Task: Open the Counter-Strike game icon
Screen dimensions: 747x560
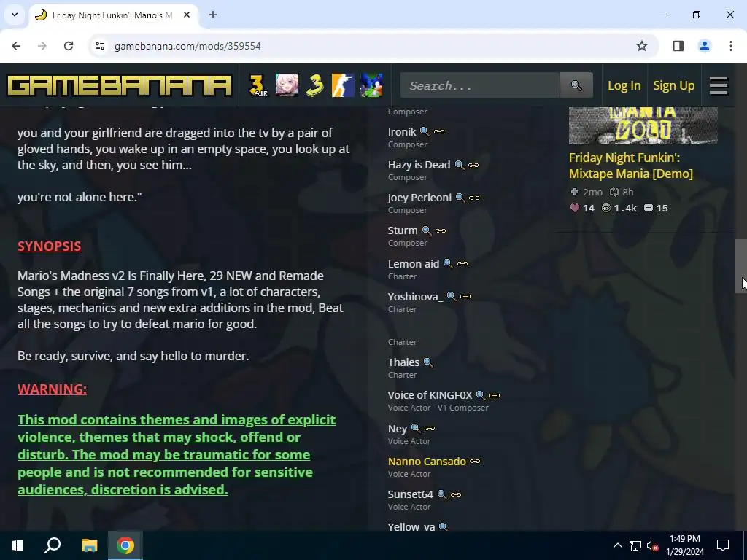Action: 343,86
